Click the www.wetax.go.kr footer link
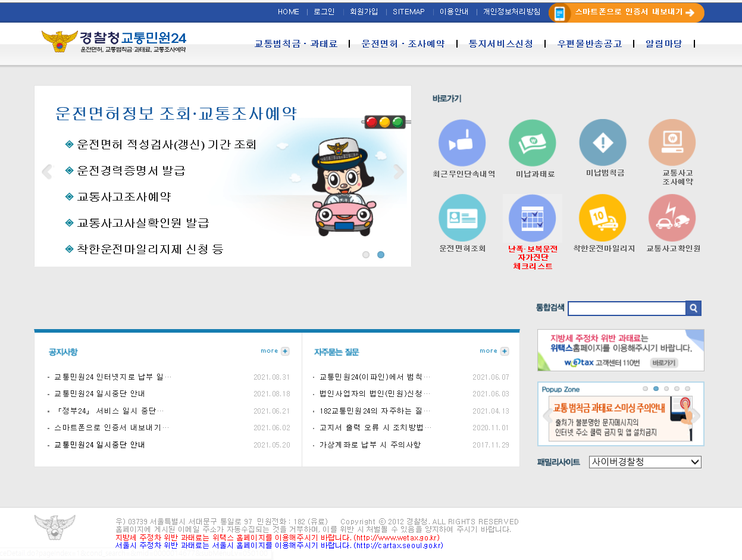 pyautogui.click(x=396, y=538)
